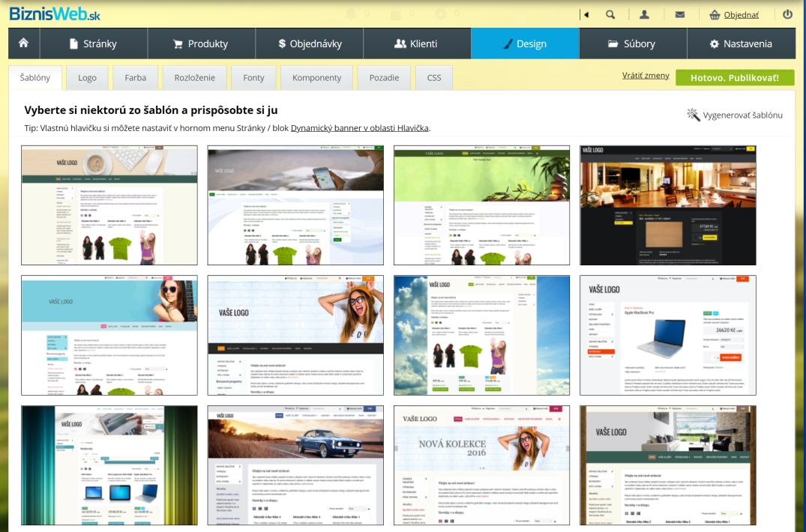Follow the Dynamický banner v oblasti Hlavička link
This screenshot has height=532, width=806.
point(360,128)
